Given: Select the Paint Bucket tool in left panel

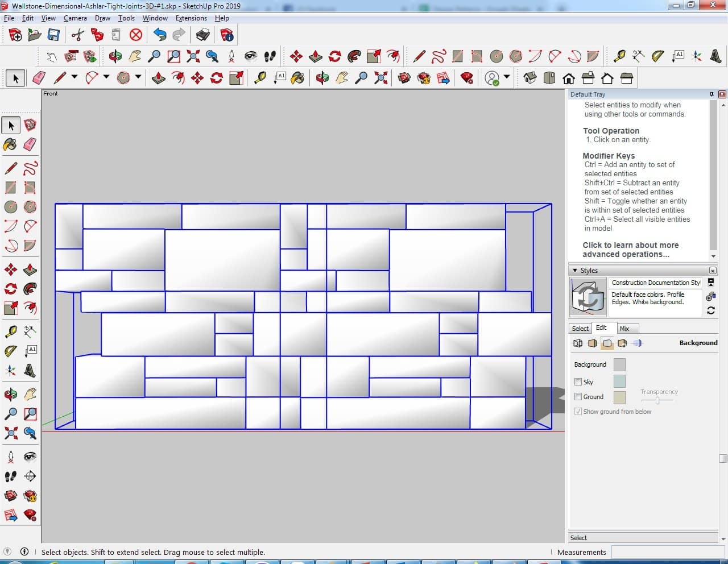Looking at the screenshot, I should (10, 144).
